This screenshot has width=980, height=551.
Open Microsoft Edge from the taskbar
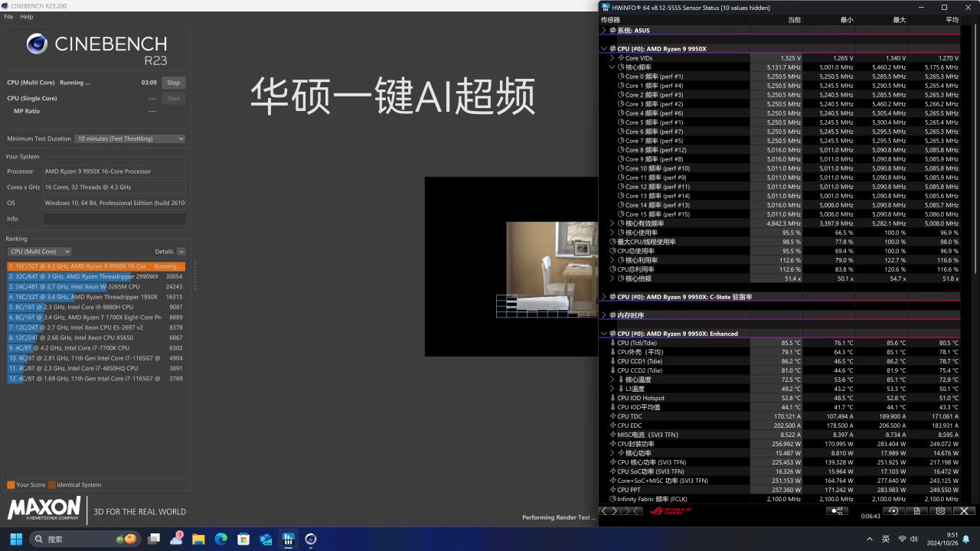click(x=221, y=539)
